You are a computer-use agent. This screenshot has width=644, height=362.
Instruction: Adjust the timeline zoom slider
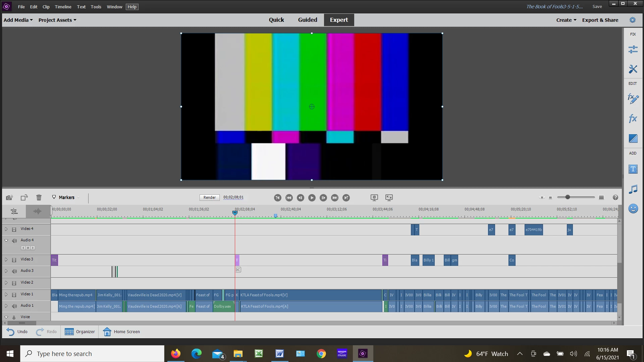coord(568,197)
